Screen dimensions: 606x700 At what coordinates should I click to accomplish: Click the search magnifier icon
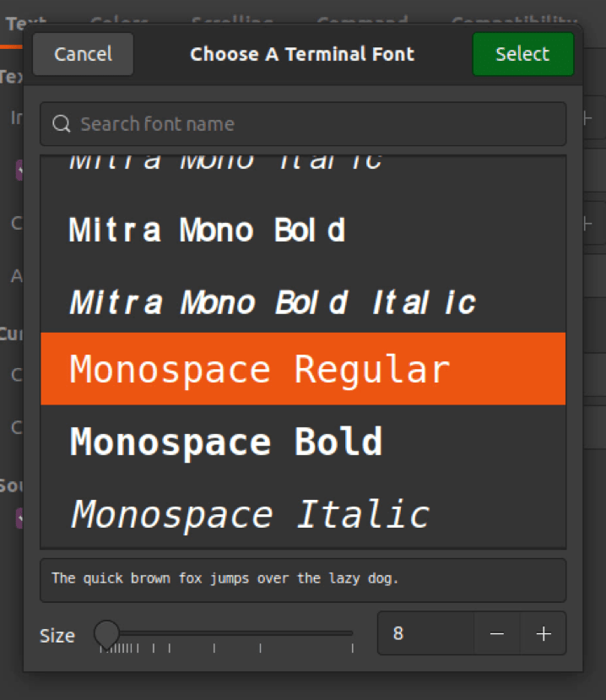pos(61,124)
